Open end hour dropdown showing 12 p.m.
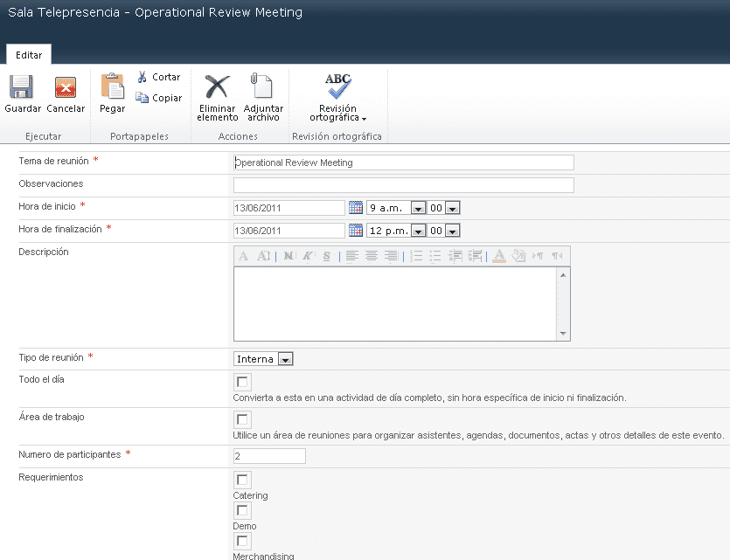The width and height of the screenshot is (730, 560). [x=396, y=231]
